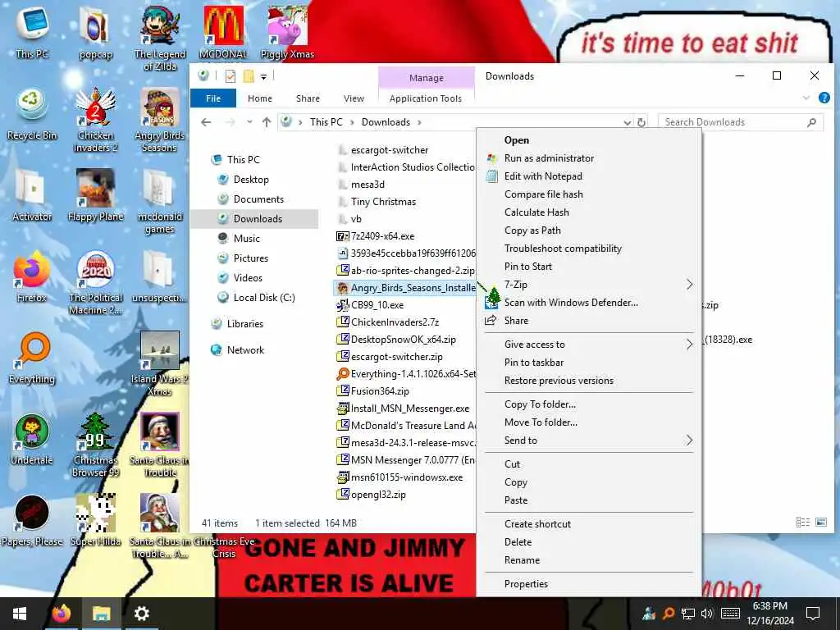Viewport: 840px width, 630px height.
Task: Expand the ribbon chevron
Action: pyautogui.click(x=806, y=98)
